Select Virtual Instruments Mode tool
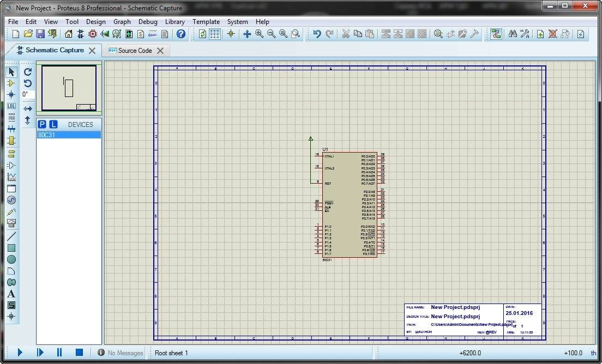Screen dimensions: 602x364 11,223
